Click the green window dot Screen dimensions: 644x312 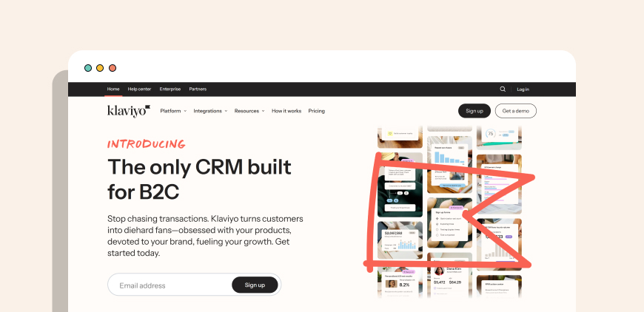coord(88,68)
